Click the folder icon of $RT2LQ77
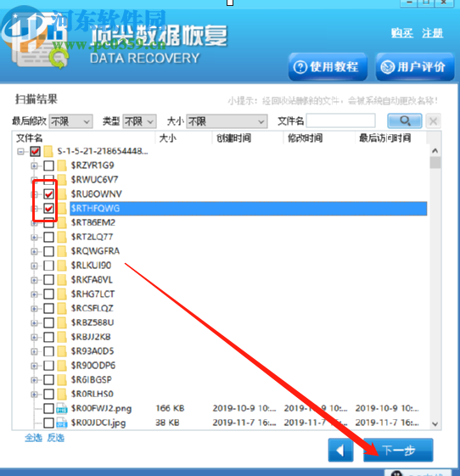Viewport: 460px width, 476px height. pyautogui.click(x=62, y=237)
